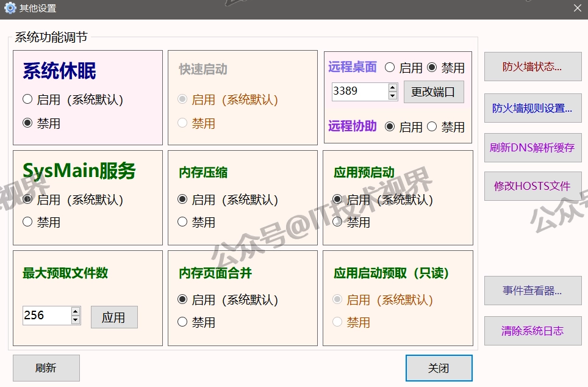Click the 3389 port input field

pos(360,92)
